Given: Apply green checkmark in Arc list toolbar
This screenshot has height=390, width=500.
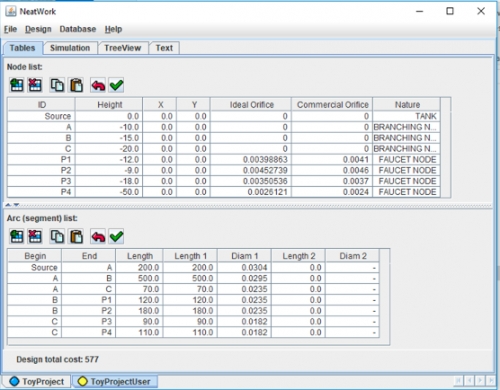Looking at the screenshot, I should click(x=116, y=237).
